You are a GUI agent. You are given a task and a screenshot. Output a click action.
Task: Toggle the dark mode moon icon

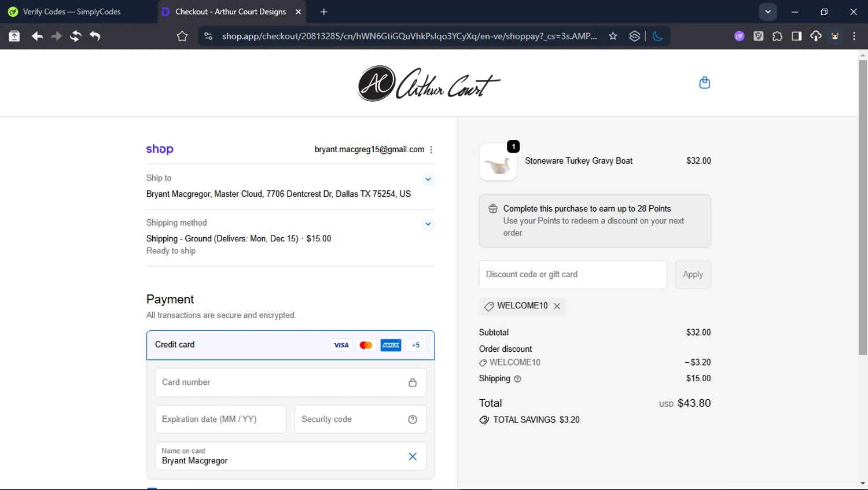click(657, 36)
